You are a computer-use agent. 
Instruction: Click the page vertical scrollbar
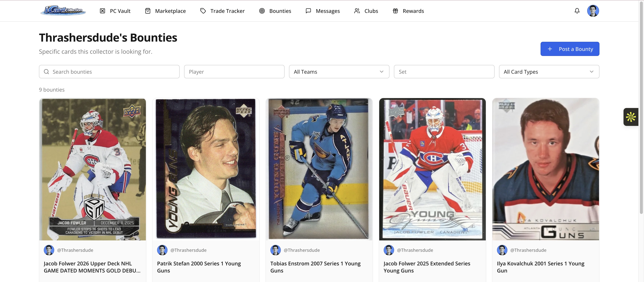click(x=641, y=108)
